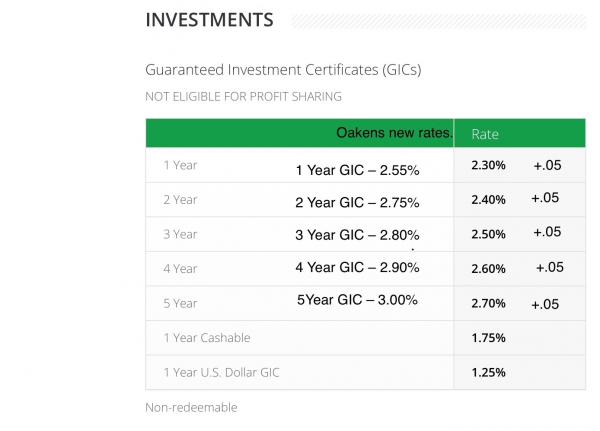Viewport: 600px width, 431px height.
Task: Click the 2.30% rate value
Action: [489, 165]
